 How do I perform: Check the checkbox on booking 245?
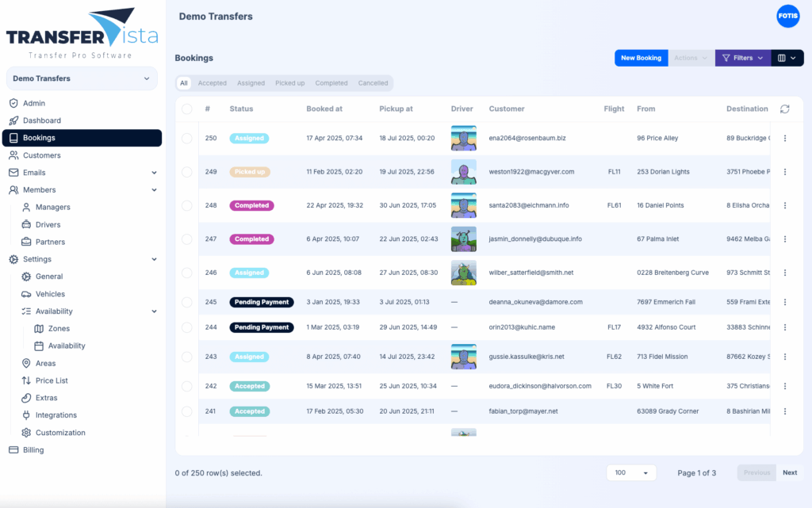(188, 302)
